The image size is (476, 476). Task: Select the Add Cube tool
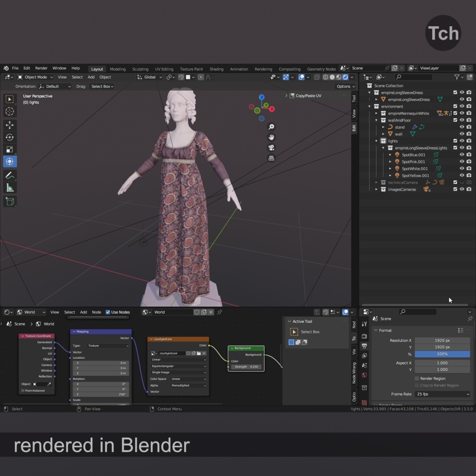coord(10,201)
